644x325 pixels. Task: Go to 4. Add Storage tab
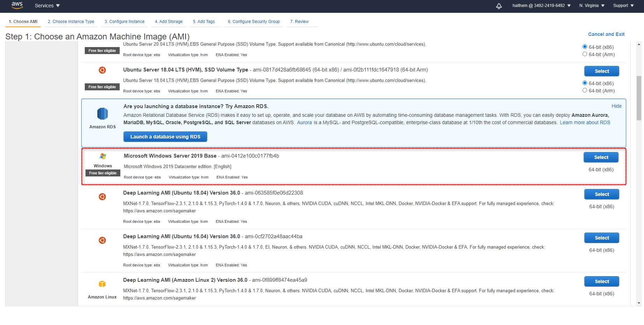[x=169, y=22]
